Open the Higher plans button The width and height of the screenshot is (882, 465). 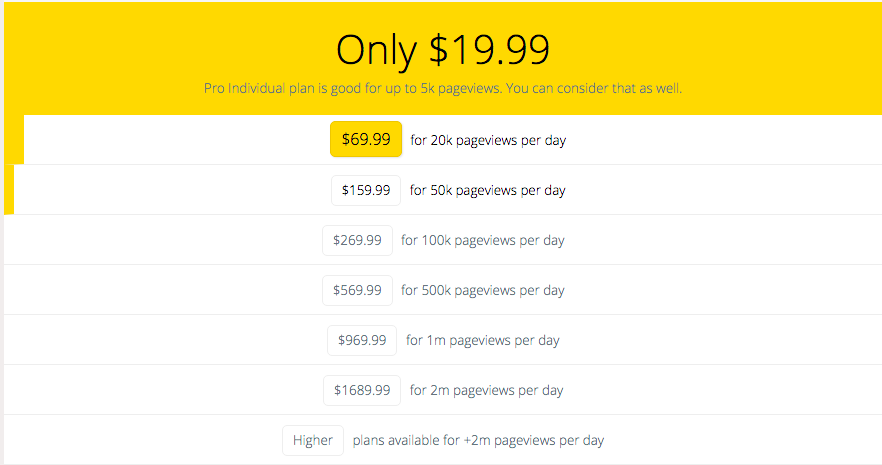(x=313, y=440)
